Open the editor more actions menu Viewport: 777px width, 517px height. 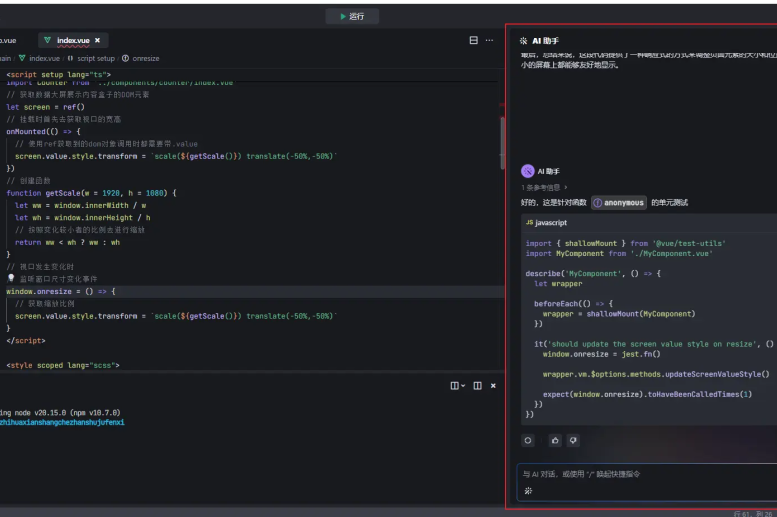489,40
